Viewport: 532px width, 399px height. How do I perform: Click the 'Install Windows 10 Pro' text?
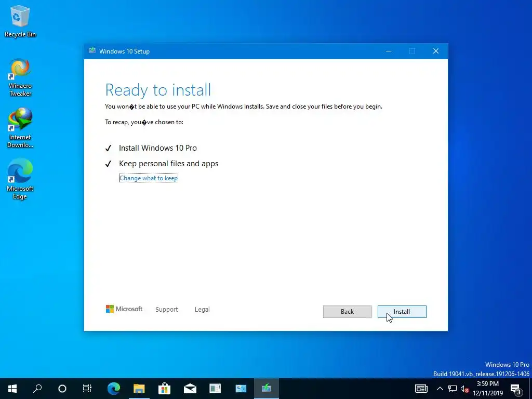[x=158, y=148]
